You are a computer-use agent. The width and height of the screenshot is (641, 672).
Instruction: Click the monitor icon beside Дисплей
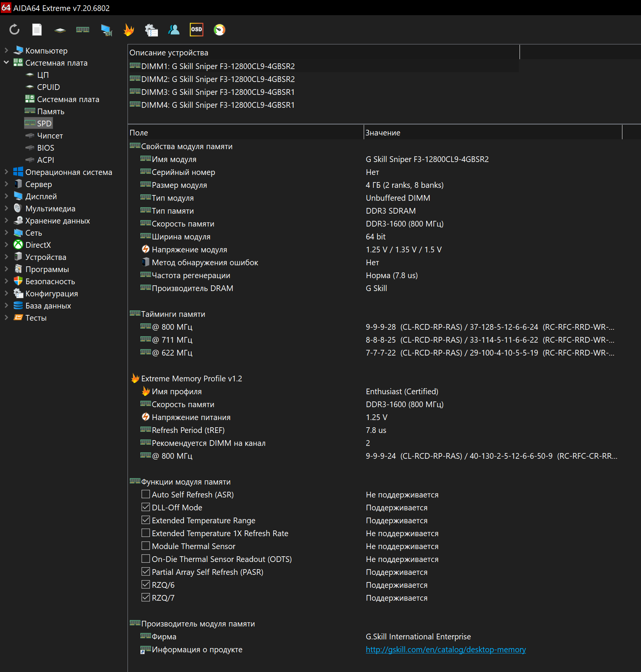18,196
